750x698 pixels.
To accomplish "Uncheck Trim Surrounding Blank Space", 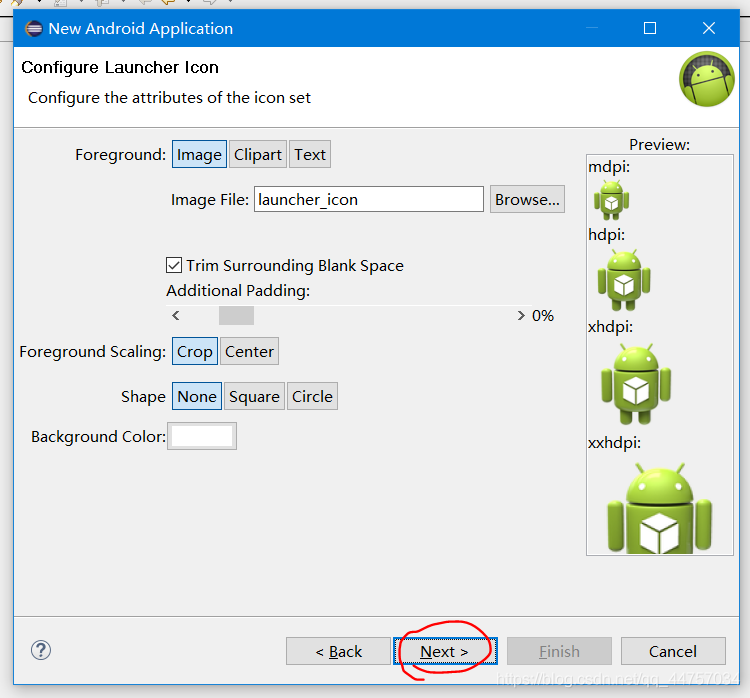I will (174, 265).
